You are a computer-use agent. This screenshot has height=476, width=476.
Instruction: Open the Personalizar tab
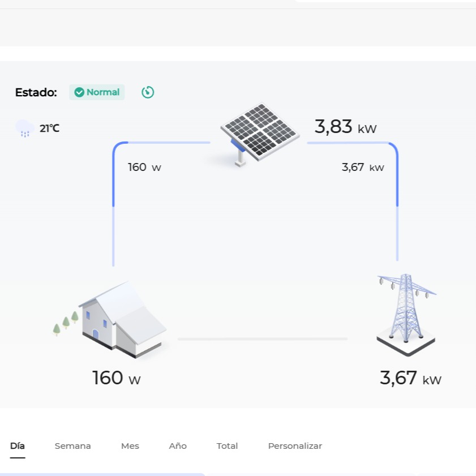[x=295, y=446]
